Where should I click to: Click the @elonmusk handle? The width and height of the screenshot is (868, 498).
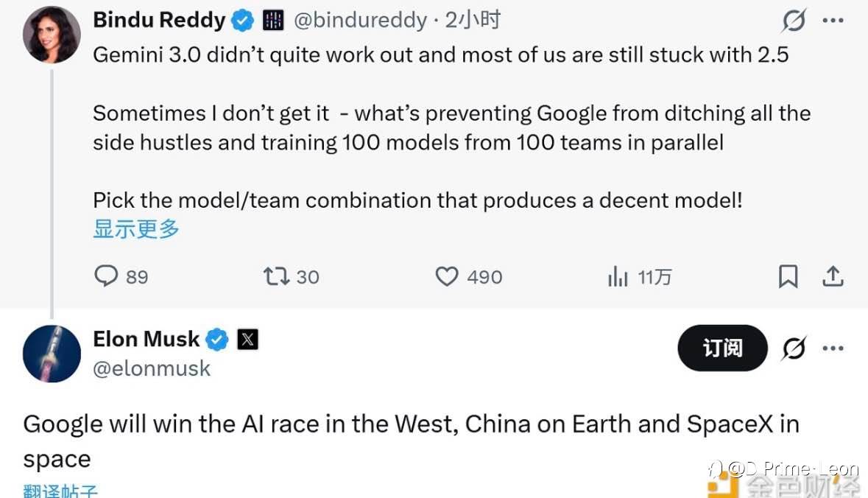click(x=152, y=368)
